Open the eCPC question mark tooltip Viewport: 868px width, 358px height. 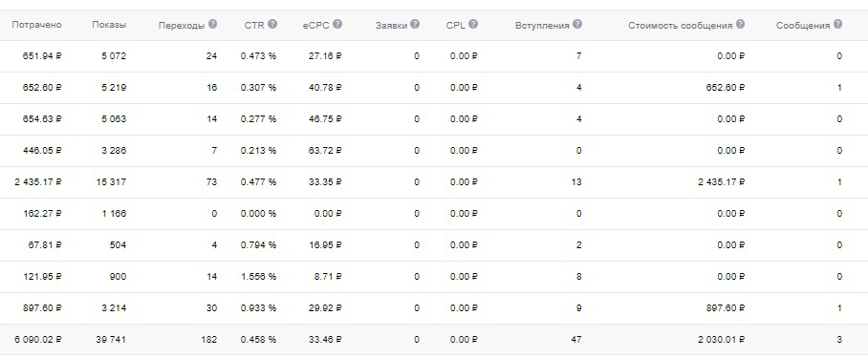(x=337, y=25)
